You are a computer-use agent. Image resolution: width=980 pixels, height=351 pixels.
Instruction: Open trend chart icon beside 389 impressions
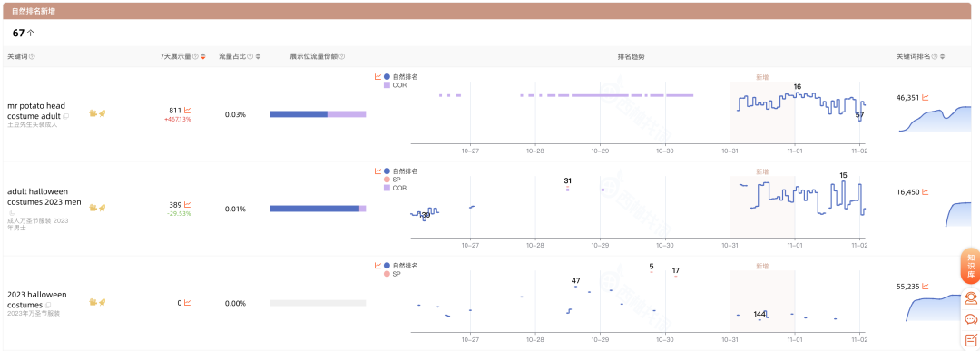pyautogui.click(x=188, y=204)
